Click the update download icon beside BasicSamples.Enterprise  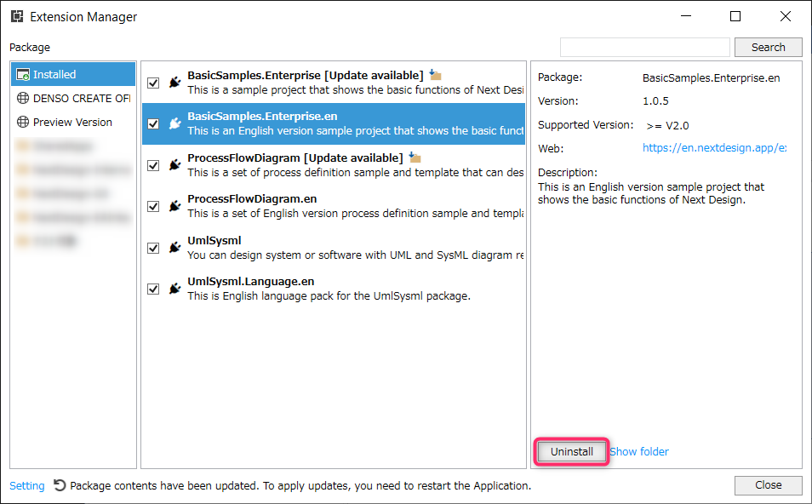point(435,75)
